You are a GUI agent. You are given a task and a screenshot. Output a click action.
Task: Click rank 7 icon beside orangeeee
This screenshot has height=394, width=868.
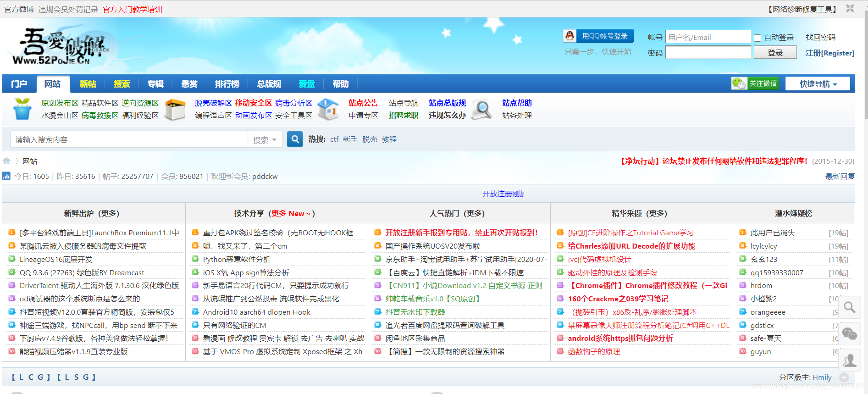pyautogui.click(x=743, y=312)
